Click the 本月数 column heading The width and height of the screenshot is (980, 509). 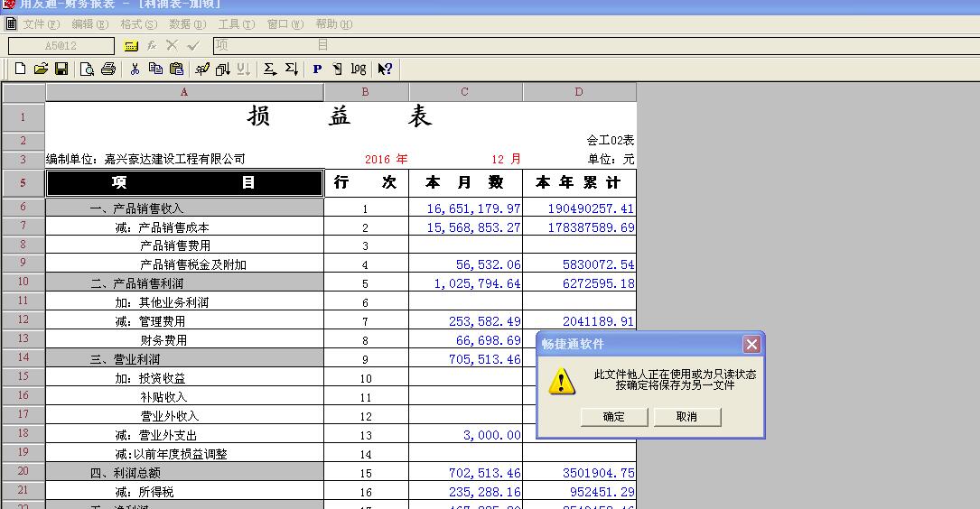[x=465, y=183]
